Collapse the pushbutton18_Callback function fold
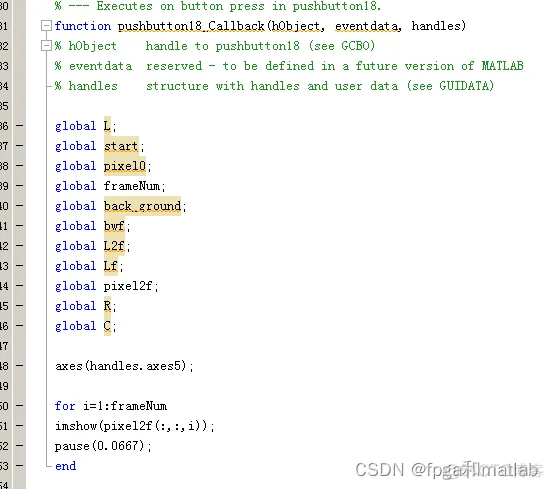Image resolution: width=553 pixels, height=489 pixels. tap(46, 26)
